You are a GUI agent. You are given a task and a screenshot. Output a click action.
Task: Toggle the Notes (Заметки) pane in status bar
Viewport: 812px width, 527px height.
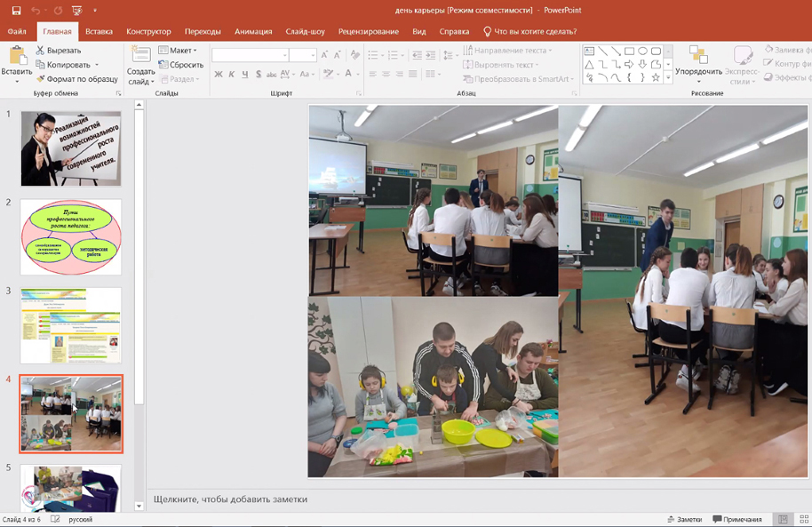(684, 519)
